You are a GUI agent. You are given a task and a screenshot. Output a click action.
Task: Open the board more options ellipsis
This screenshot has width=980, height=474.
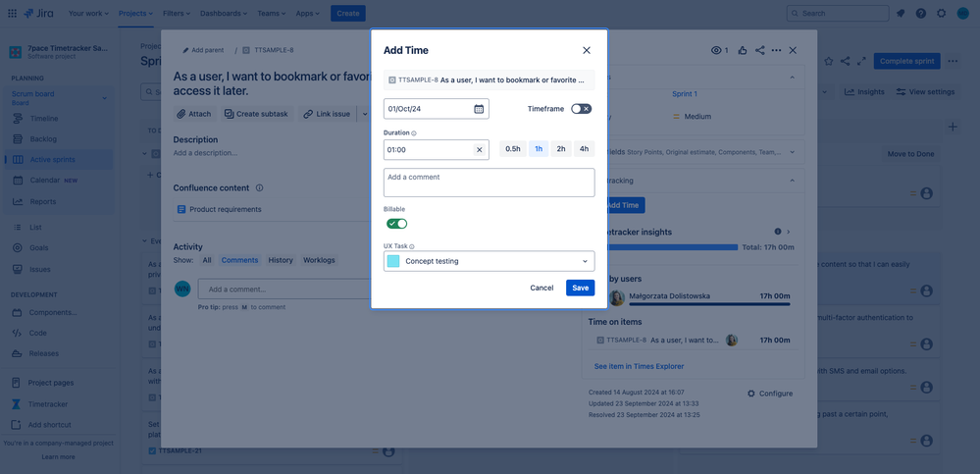[953, 61]
